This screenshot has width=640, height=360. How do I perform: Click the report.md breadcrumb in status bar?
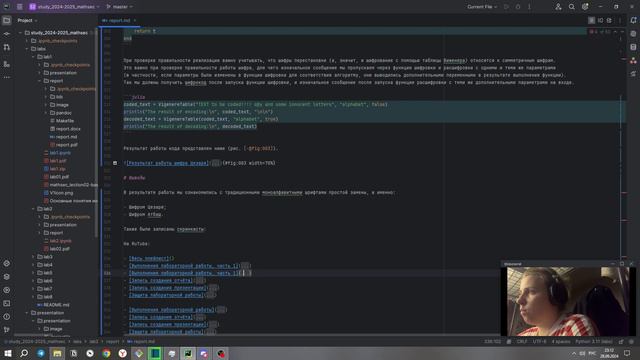(141, 341)
